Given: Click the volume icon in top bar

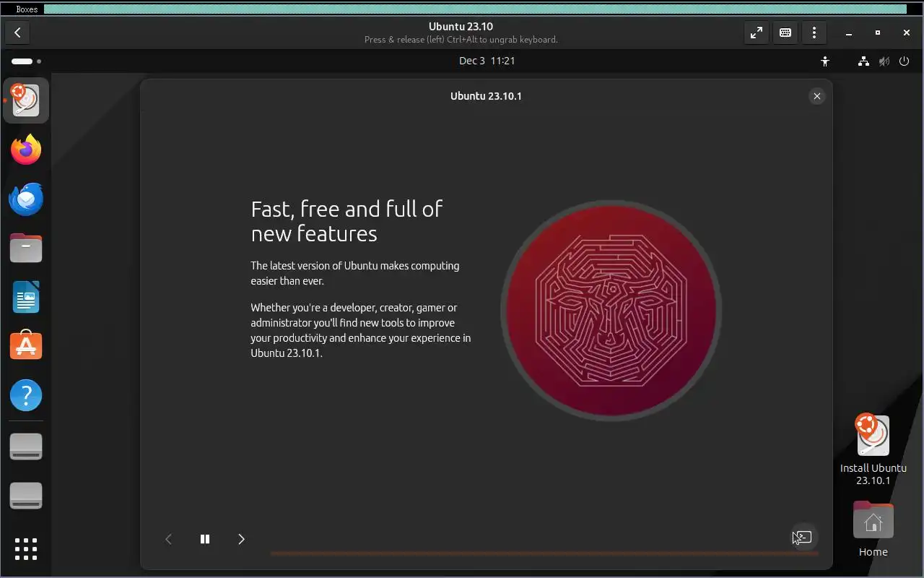Looking at the screenshot, I should pyautogui.click(x=884, y=61).
